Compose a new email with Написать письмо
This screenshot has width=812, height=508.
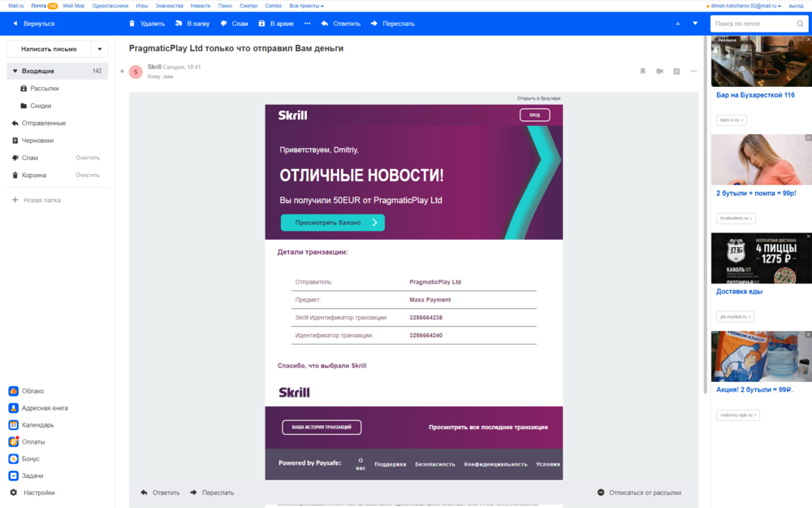(49, 50)
